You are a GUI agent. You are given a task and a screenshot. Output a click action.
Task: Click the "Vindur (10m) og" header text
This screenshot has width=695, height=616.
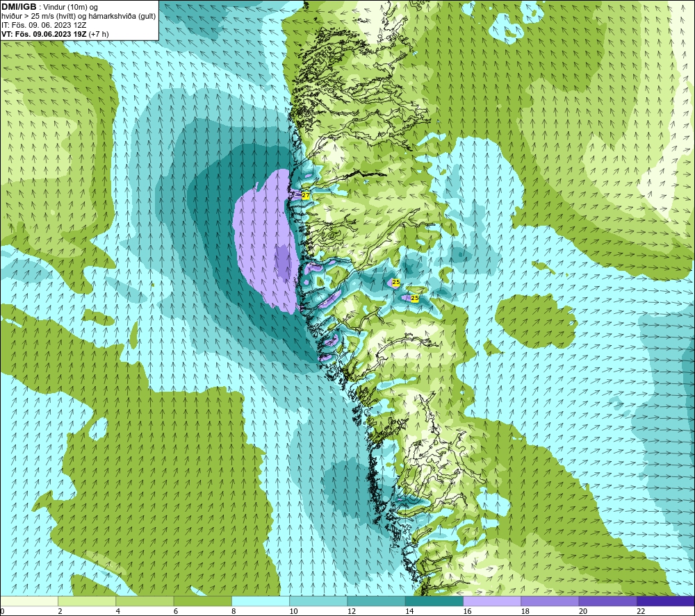[69, 8]
